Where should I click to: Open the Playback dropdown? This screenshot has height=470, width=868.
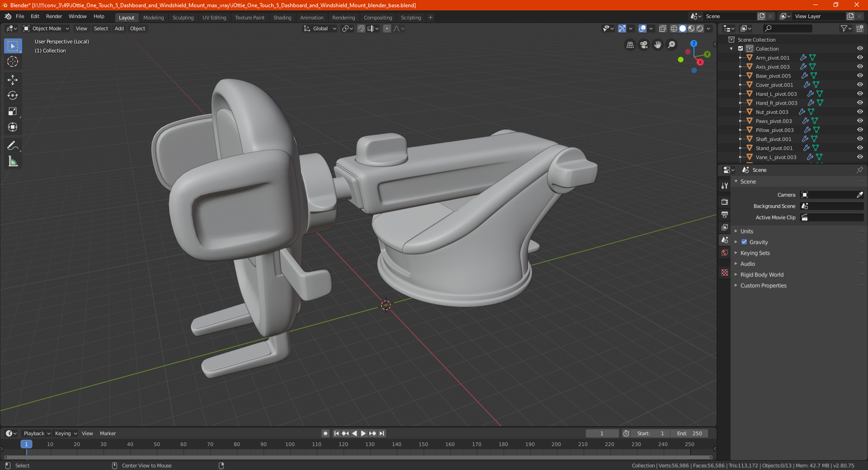(x=37, y=433)
